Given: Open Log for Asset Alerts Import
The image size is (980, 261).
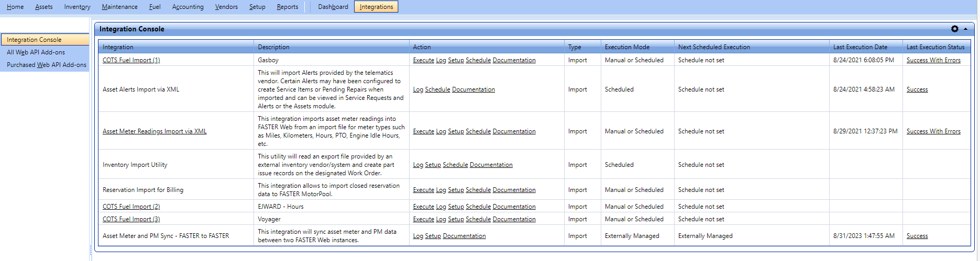Looking at the screenshot, I should (x=418, y=89).
